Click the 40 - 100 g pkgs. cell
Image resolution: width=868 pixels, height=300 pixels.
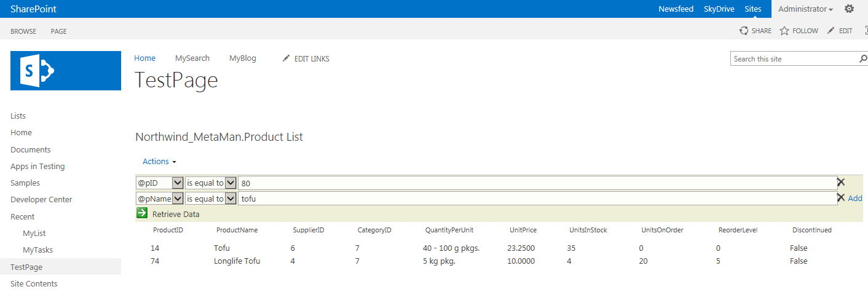(451, 248)
